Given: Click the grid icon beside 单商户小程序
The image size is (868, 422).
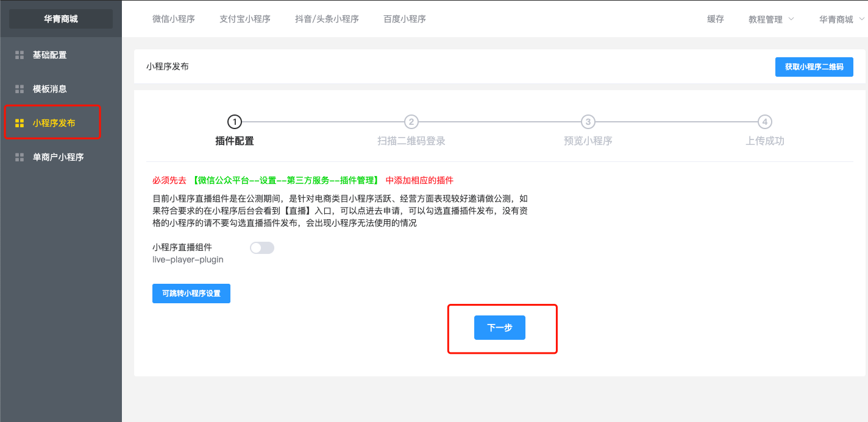Looking at the screenshot, I should coord(20,157).
